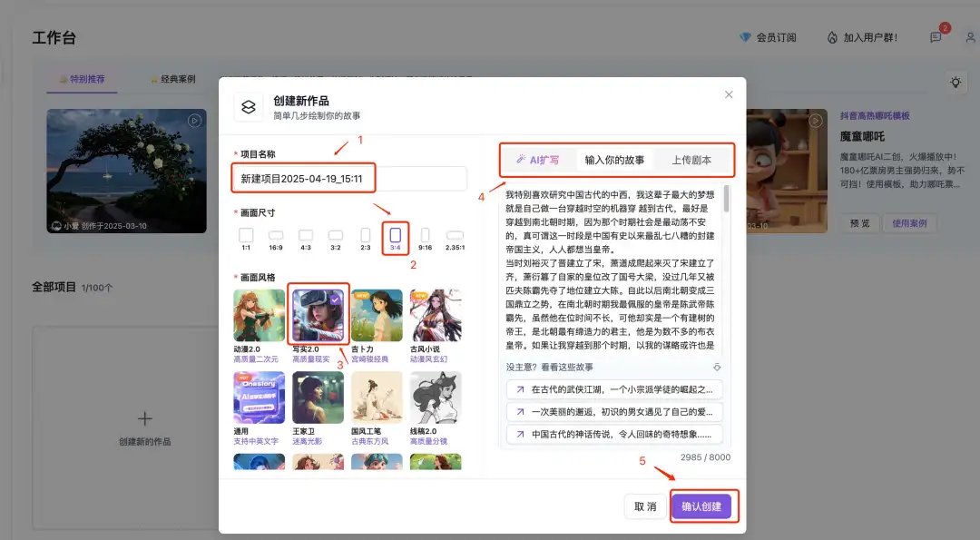Switch to the AI扩写 tab
The height and width of the screenshot is (540, 980).
(538, 160)
